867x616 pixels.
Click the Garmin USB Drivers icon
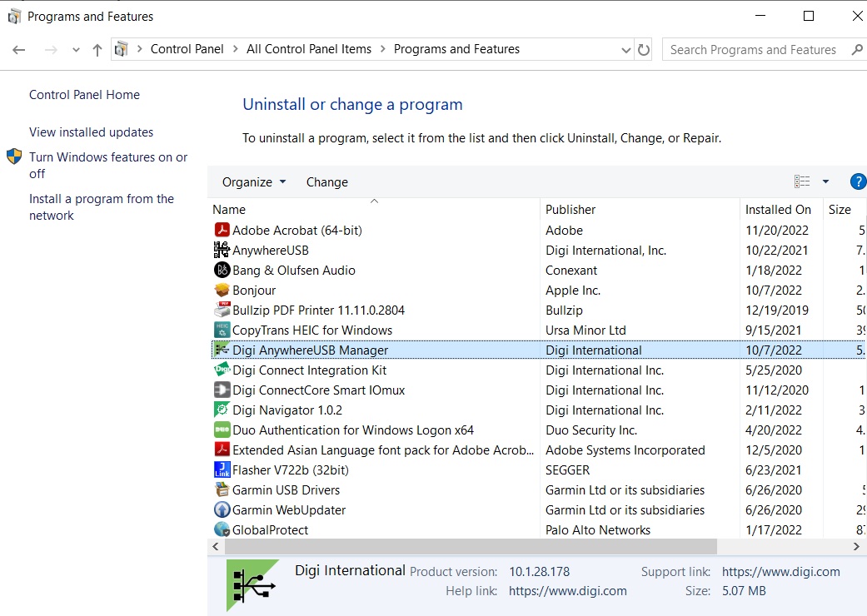pos(222,489)
